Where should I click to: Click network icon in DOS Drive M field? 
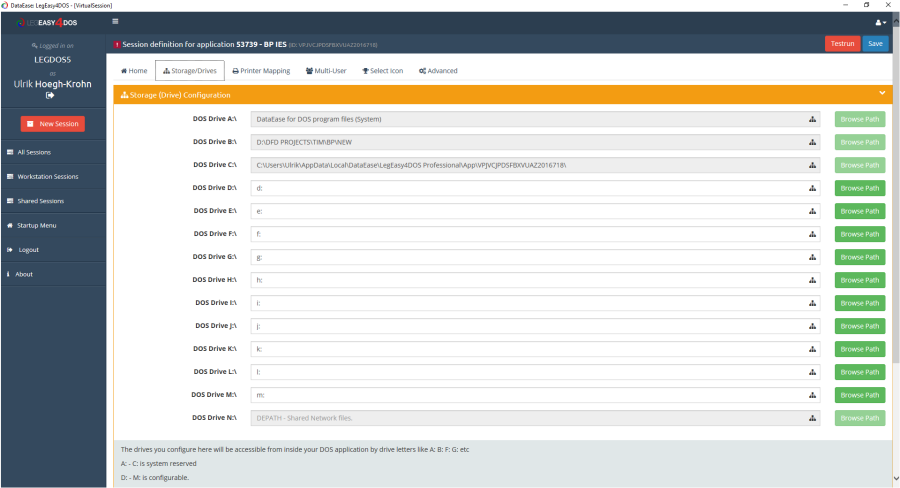pyautogui.click(x=812, y=395)
